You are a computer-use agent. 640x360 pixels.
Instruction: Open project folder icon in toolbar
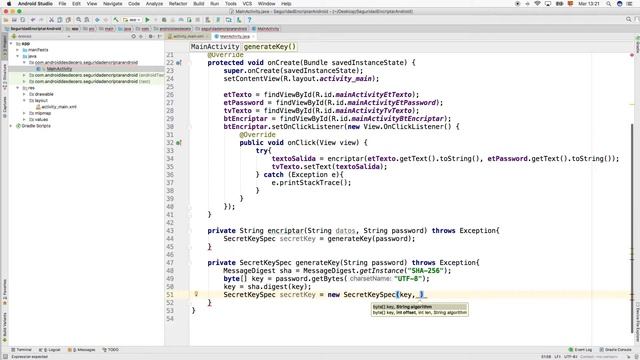6,20
